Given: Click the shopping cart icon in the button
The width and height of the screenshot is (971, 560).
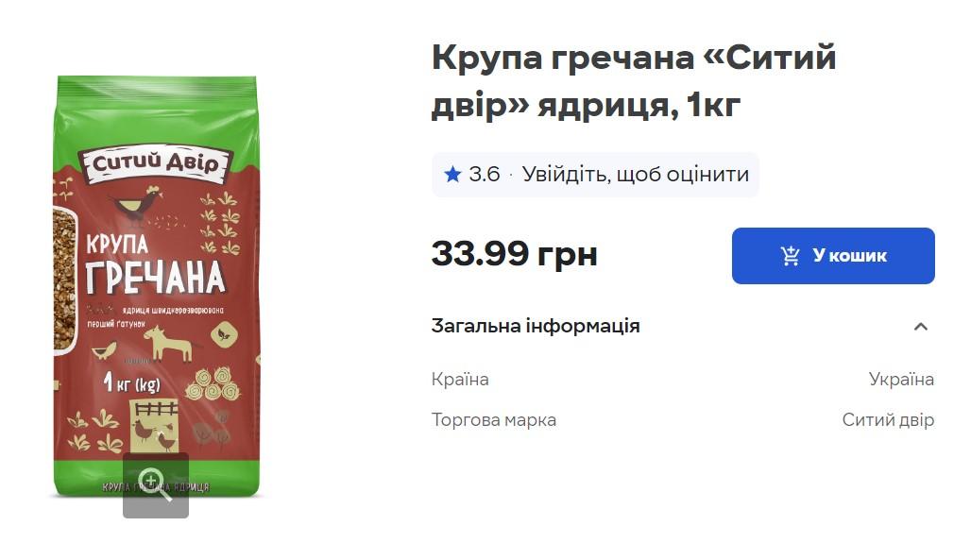Looking at the screenshot, I should pyautogui.click(x=791, y=256).
